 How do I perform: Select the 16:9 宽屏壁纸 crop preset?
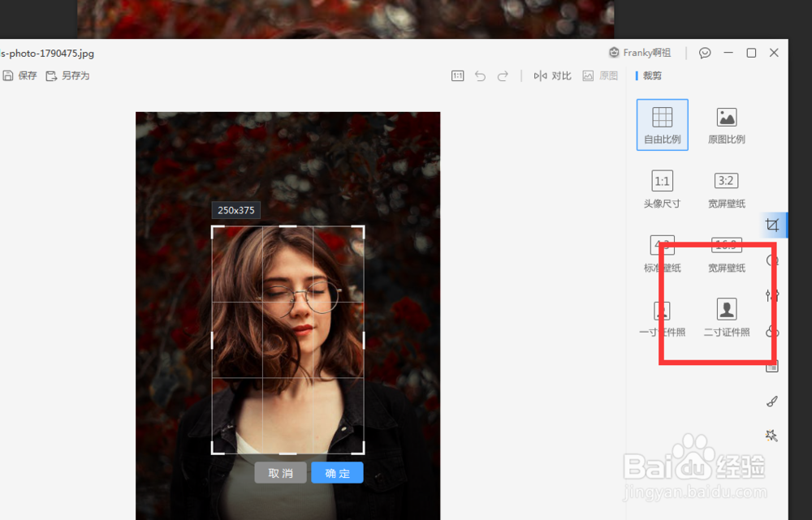click(x=727, y=254)
